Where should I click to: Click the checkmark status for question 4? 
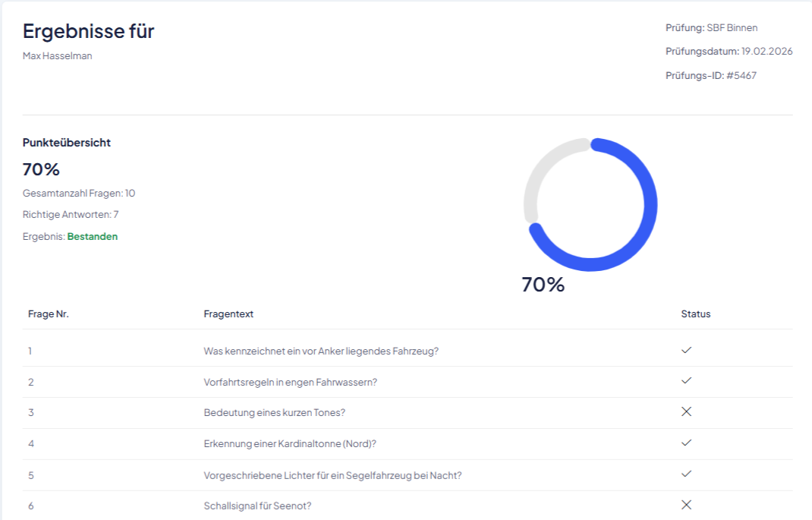[x=687, y=443]
